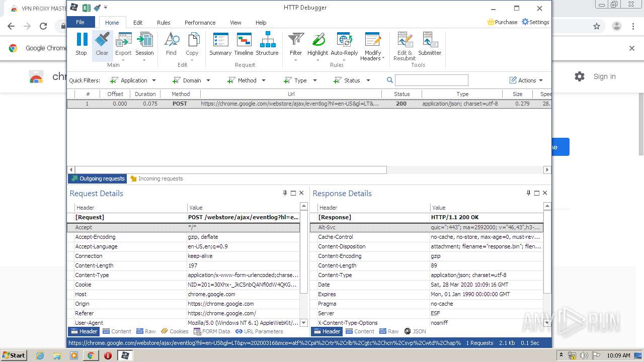Open the Actions dropdown
The width and height of the screenshot is (644, 362).
526,80
